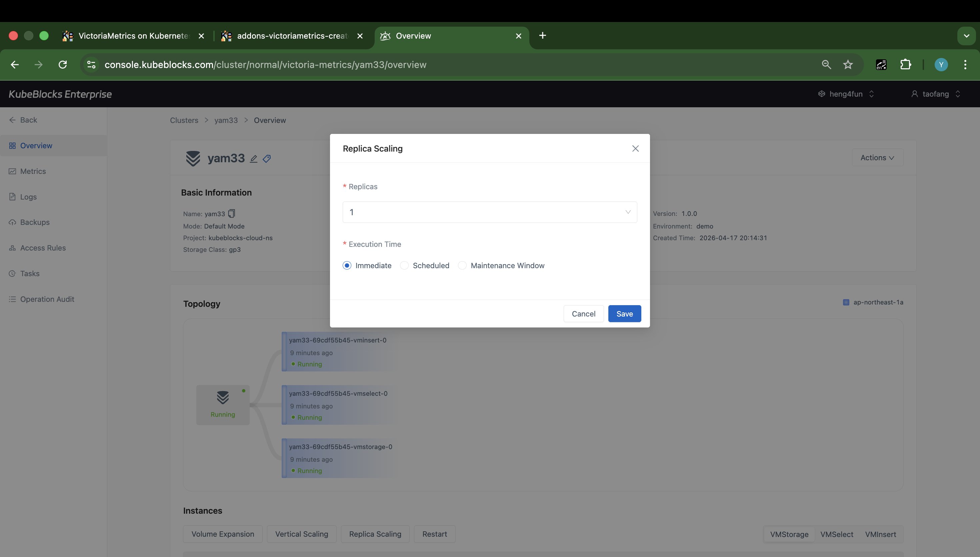The height and width of the screenshot is (557, 980).
Task: Click the VictoriaMetrics logo beside yam33
Action: 193,158
